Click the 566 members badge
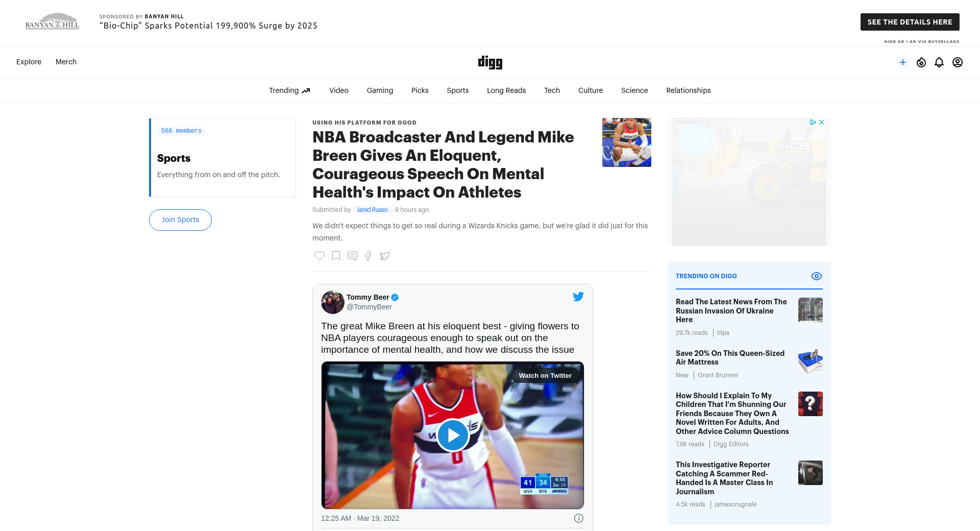This screenshot has height=531, width=980. tap(181, 131)
